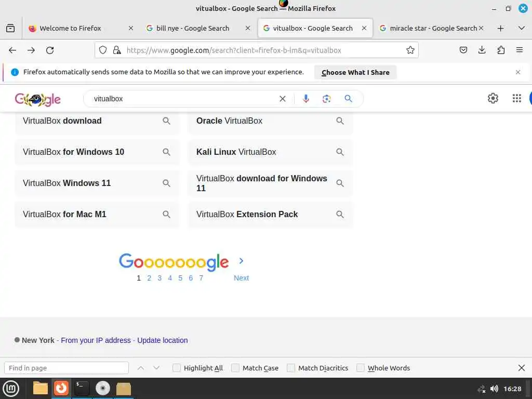Start Google voice search
Viewport: 532px width, 399px height.
tap(305, 99)
